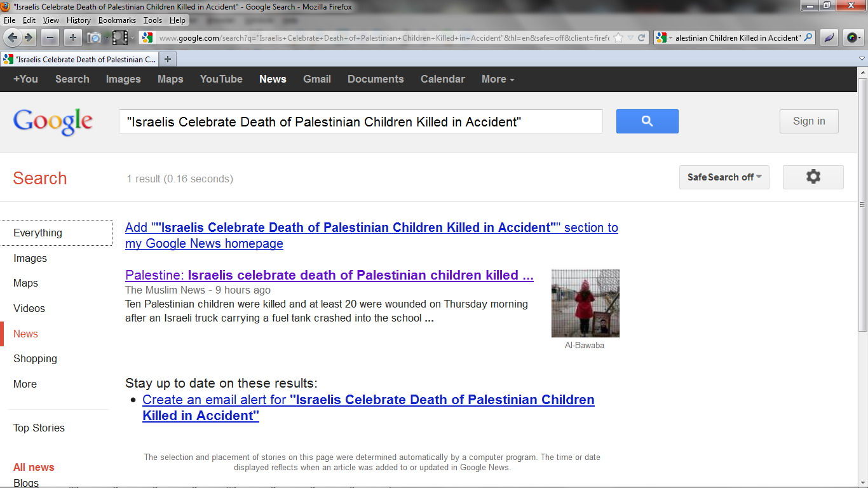Select Maps in the left sidebar
Image resolution: width=868 pixels, height=488 pixels.
(25, 283)
